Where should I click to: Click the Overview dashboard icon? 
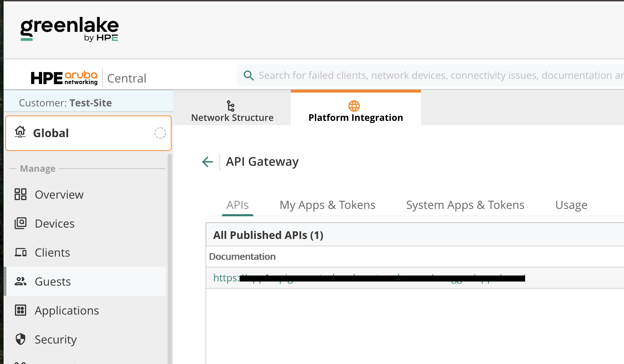click(21, 194)
